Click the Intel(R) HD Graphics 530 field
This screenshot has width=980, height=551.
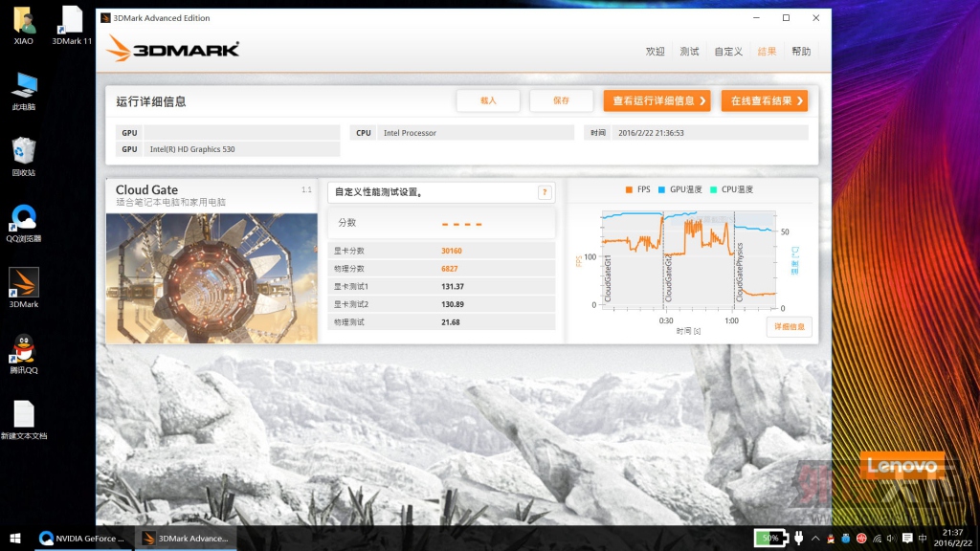click(x=242, y=148)
